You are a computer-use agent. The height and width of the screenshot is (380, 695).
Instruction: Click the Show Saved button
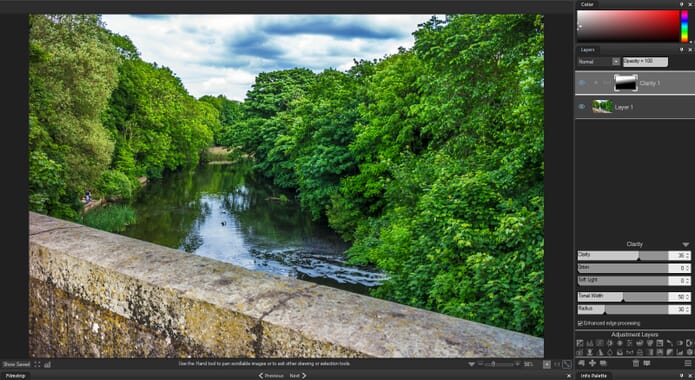pyautogui.click(x=16, y=364)
